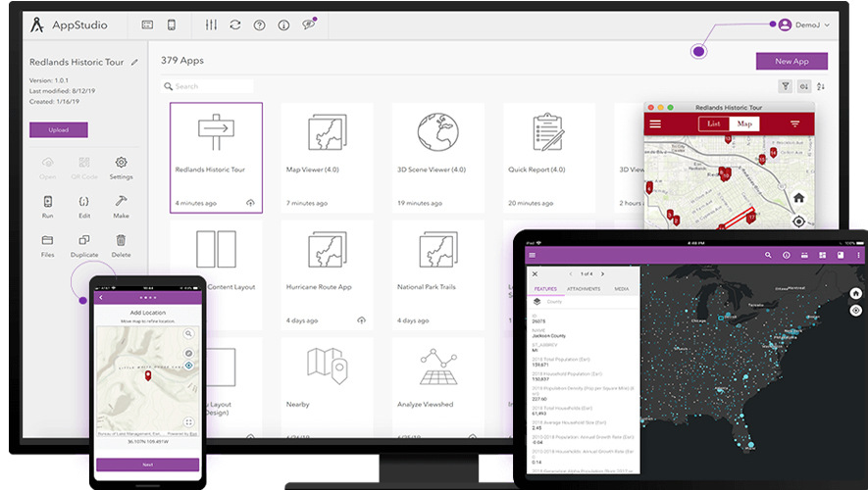The height and width of the screenshot is (490, 868).
Task: Open the Files folder icon
Action: 48,240
